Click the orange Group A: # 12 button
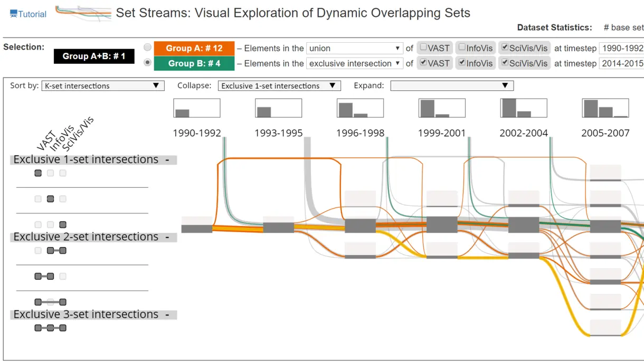The image size is (644, 362). point(194,48)
